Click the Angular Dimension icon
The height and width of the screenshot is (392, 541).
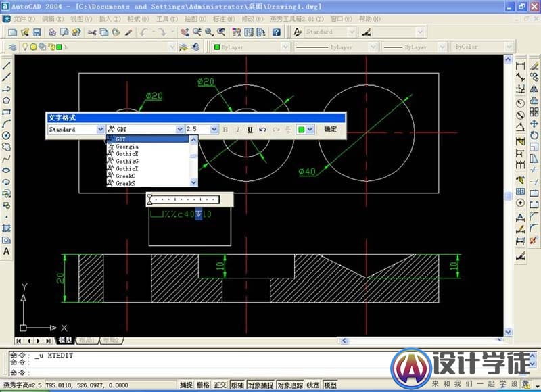(520, 127)
